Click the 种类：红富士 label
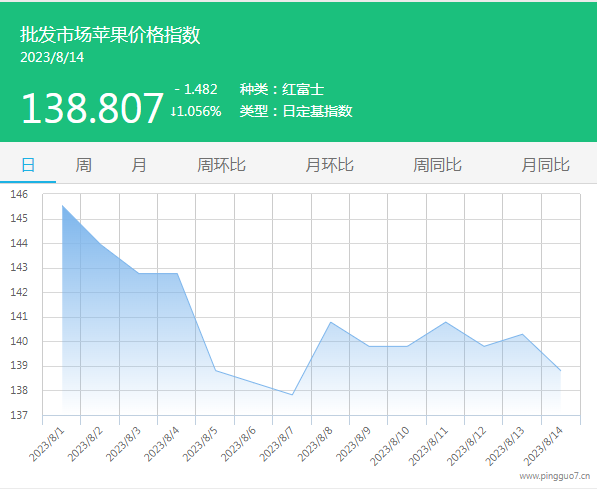597x489 pixels. [282, 89]
